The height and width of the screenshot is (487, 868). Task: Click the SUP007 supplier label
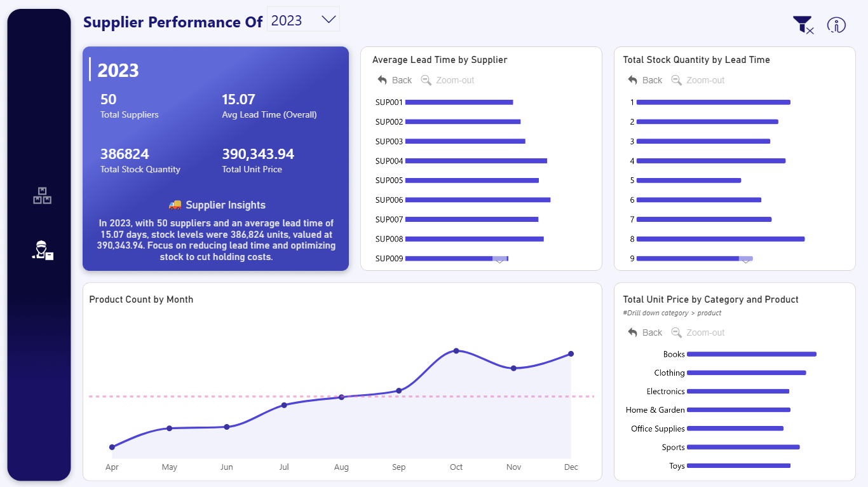click(x=389, y=219)
